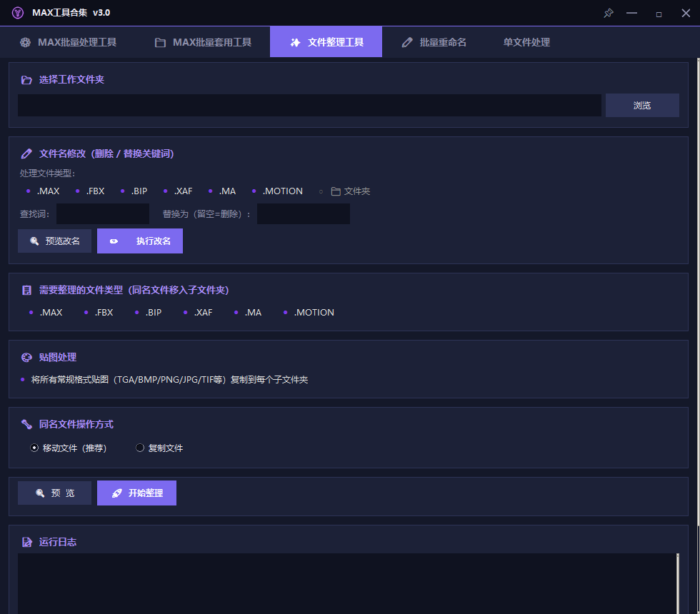This screenshot has height=614, width=700.
Task: Click the list icon beside 需要整理的文件类型
Action: point(26,291)
